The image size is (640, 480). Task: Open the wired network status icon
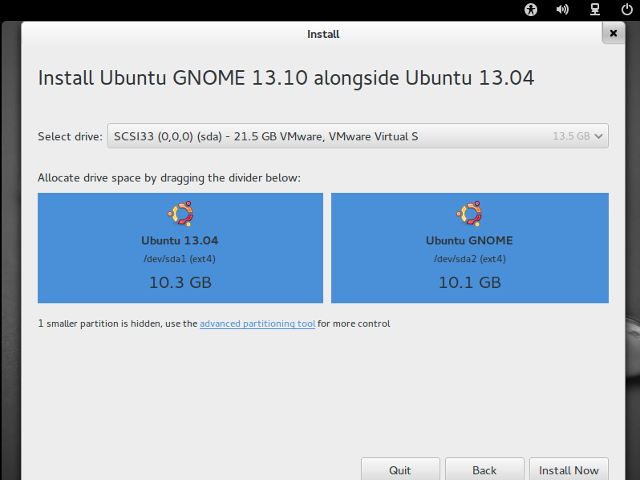pos(593,10)
